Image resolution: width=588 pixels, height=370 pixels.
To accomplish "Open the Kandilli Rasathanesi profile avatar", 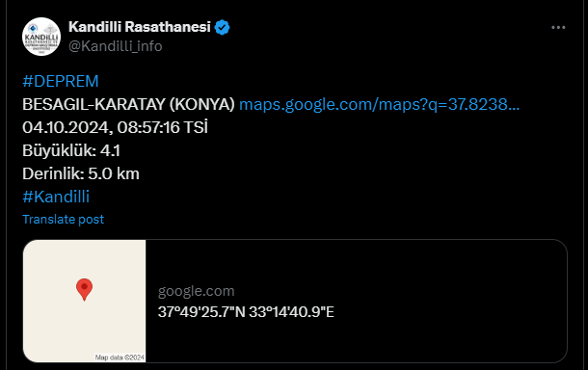I will pyautogui.click(x=41, y=37).
